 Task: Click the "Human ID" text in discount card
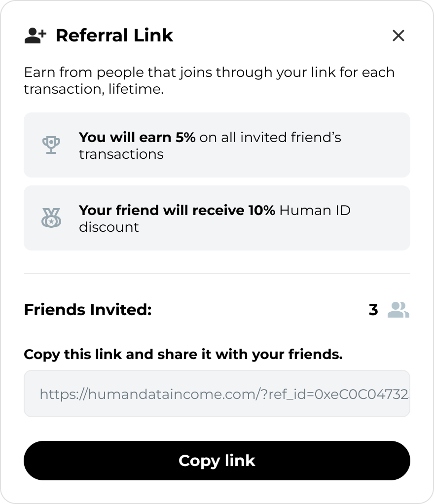click(x=315, y=210)
